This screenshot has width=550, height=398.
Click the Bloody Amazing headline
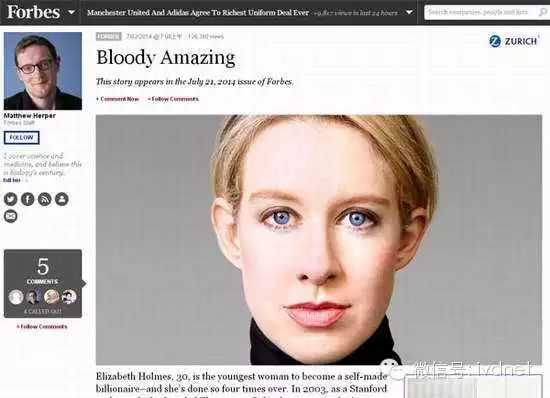pyautogui.click(x=166, y=58)
